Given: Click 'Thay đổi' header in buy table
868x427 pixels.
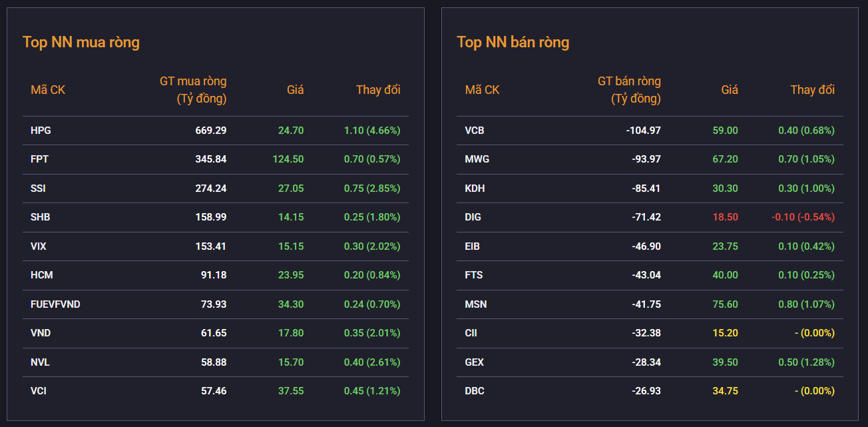Looking at the screenshot, I should point(378,90).
